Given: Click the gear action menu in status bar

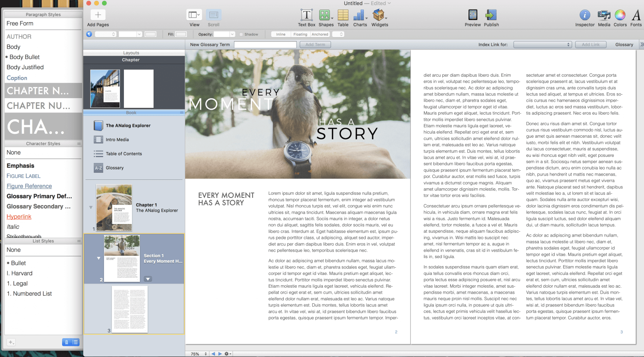Looking at the screenshot, I should (x=227, y=354).
